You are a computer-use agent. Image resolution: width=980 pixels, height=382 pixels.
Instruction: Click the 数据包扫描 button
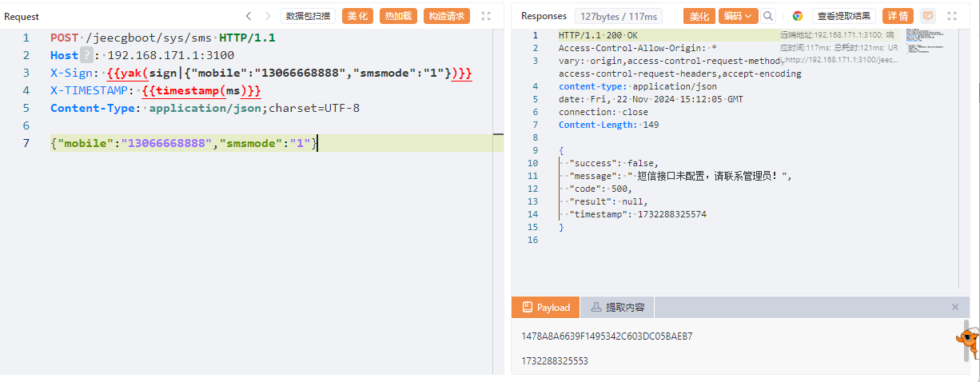click(x=308, y=16)
